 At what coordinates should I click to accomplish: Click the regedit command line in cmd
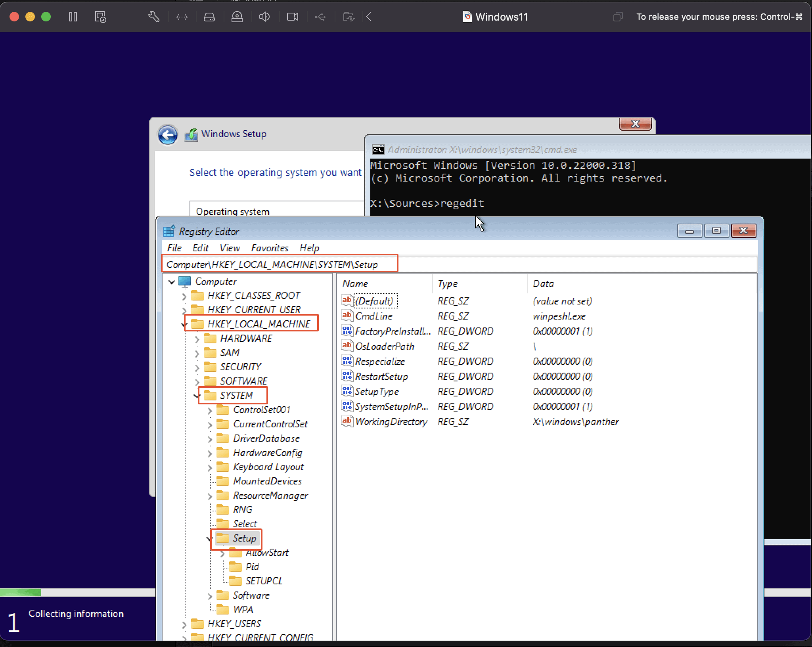[x=427, y=203]
